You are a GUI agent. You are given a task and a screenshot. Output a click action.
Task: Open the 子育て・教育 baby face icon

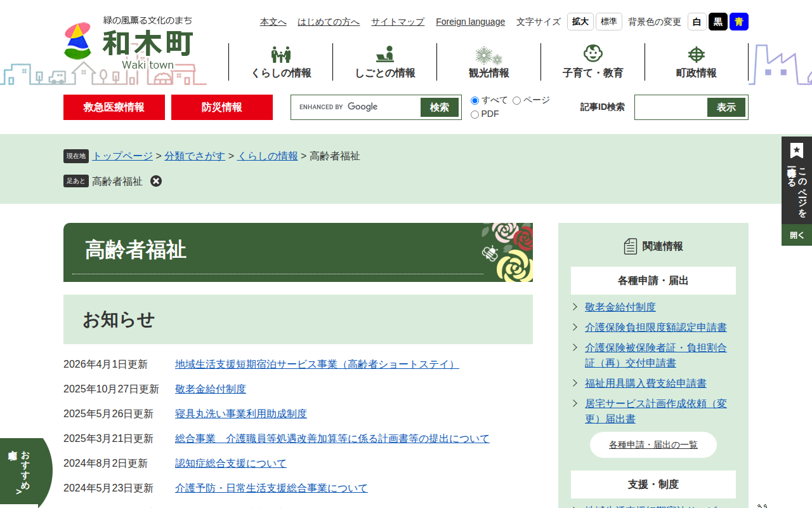point(593,54)
